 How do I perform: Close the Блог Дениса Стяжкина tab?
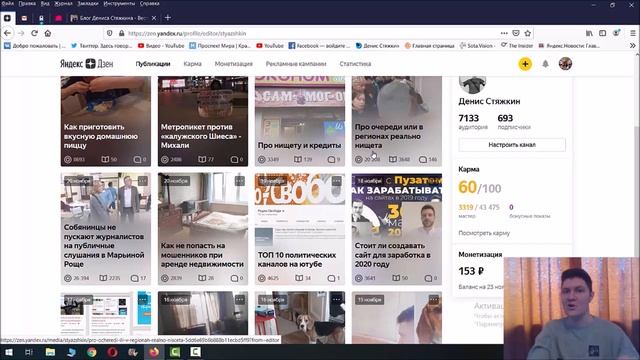pyautogui.click(x=154, y=18)
